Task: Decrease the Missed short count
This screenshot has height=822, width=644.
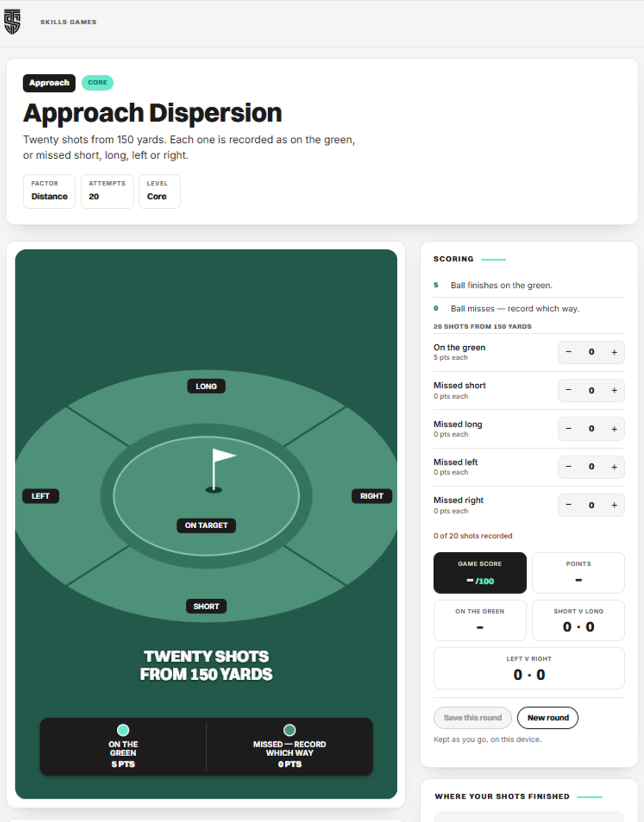Action: [x=569, y=391]
